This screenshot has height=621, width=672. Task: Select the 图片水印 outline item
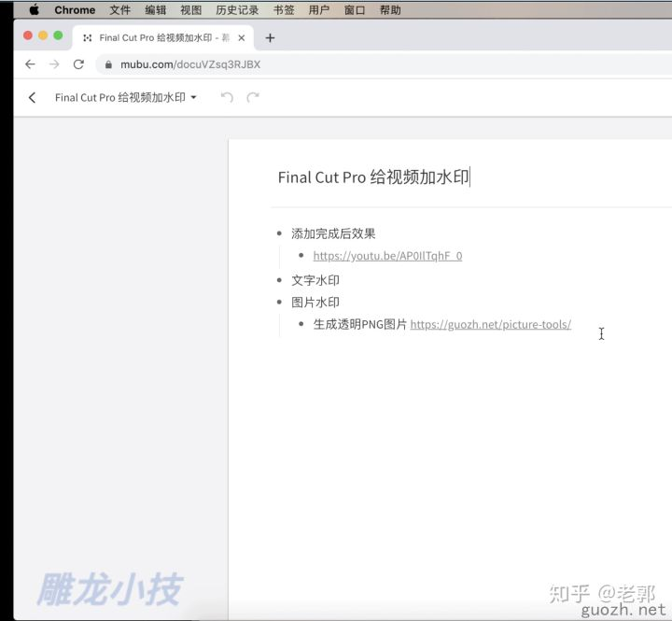(315, 303)
